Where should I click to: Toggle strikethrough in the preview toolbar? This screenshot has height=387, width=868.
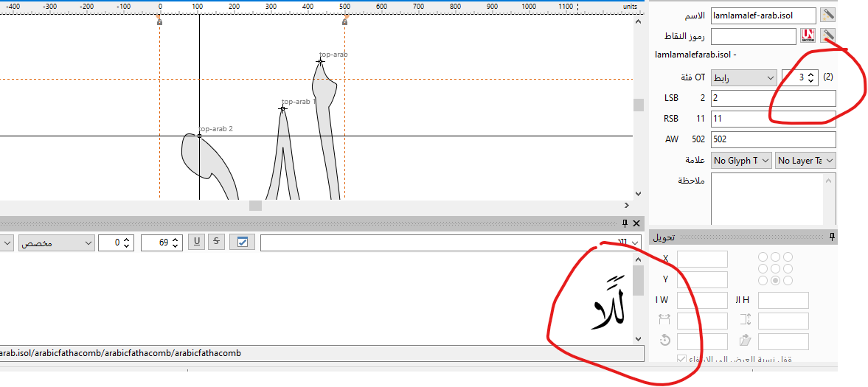click(216, 242)
